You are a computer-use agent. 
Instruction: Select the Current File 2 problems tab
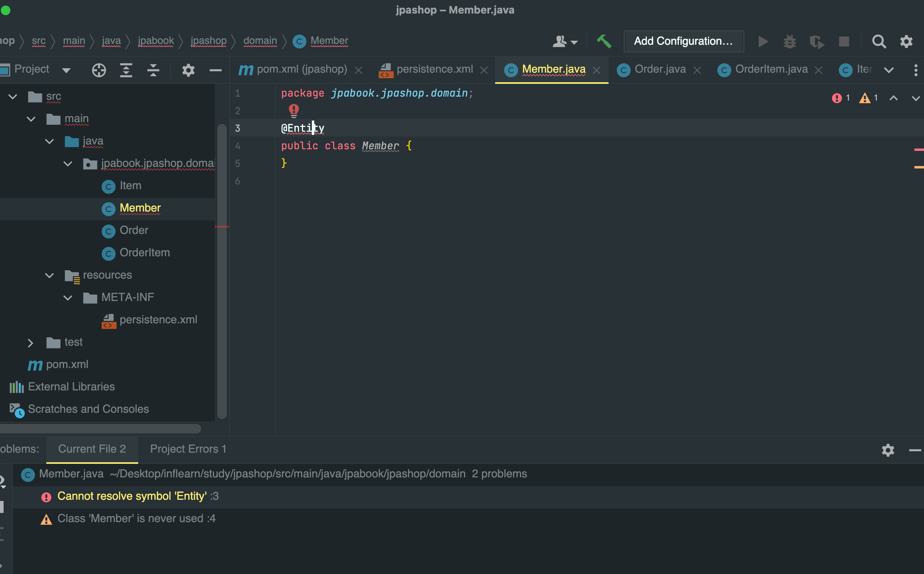coord(92,449)
